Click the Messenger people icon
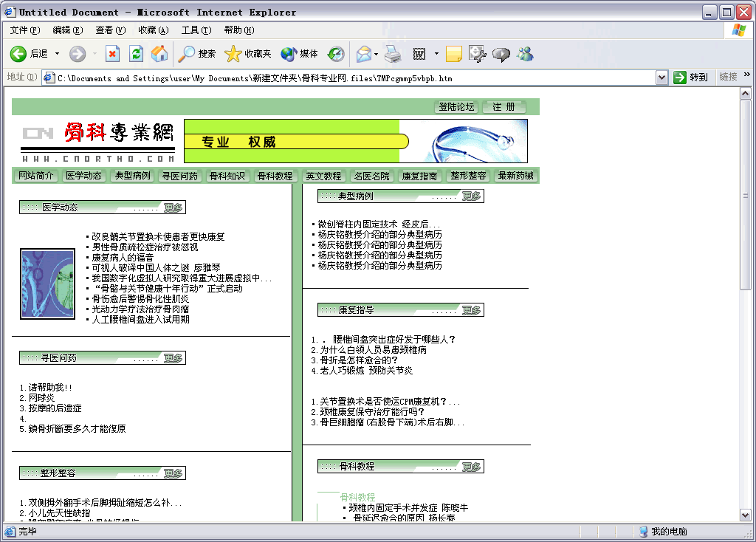This screenshot has width=756, height=542. 525,54
